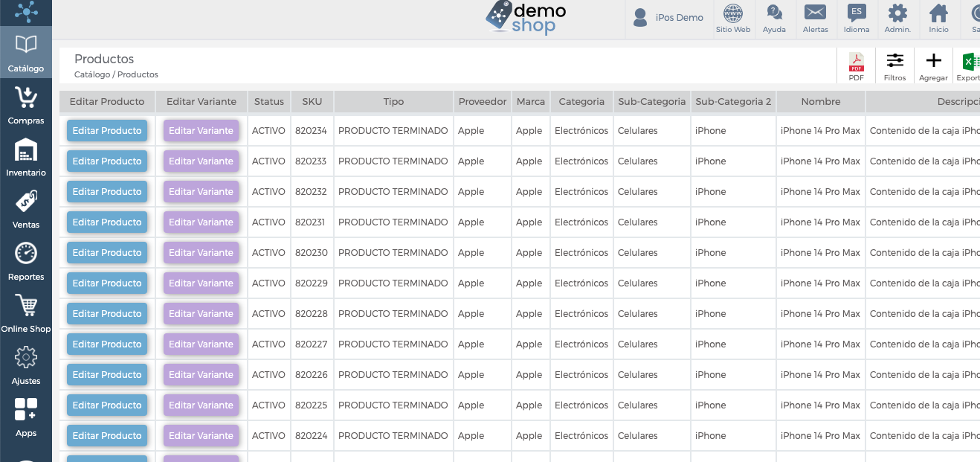The image size is (980, 462).
Task: Click Editar Producto for SKU 820234
Action: click(x=107, y=131)
